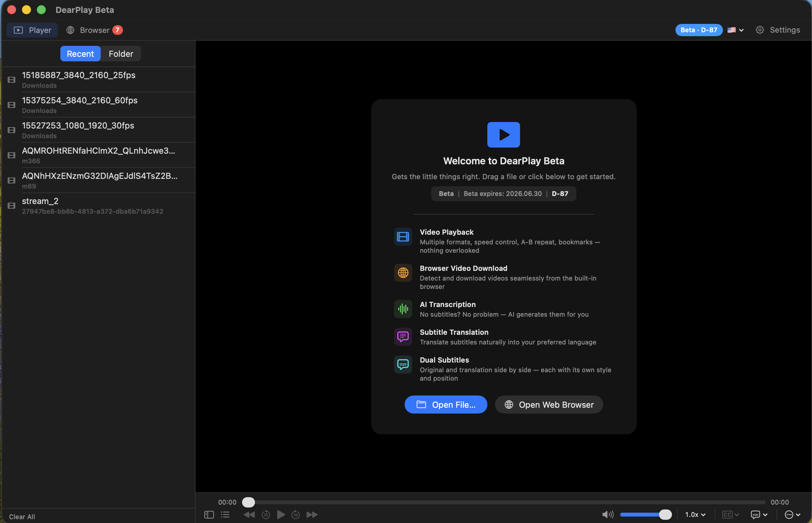Screen dimensions: 812x523
Task: Click the elapsed time 00:00 label
Action: [x=227, y=502]
